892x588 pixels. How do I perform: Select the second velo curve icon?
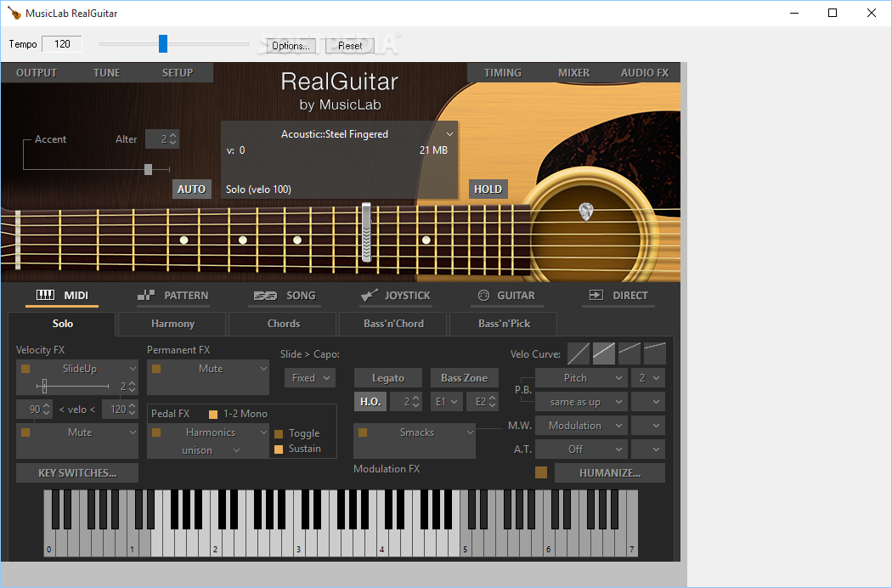(x=604, y=353)
